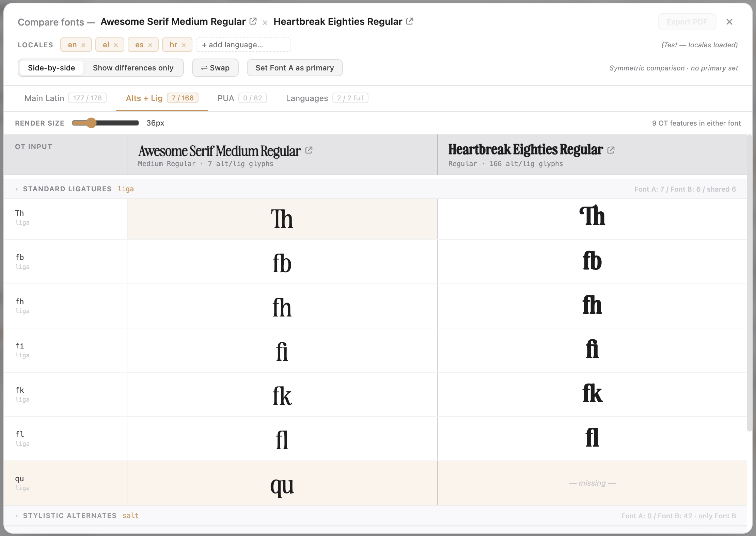Swap the two compared fonts

pyautogui.click(x=215, y=68)
